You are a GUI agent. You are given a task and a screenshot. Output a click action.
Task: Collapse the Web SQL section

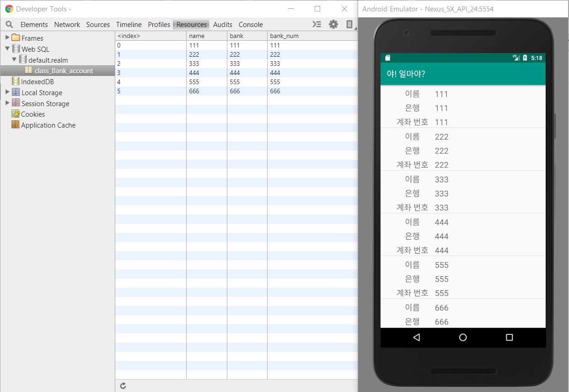pyautogui.click(x=7, y=48)
